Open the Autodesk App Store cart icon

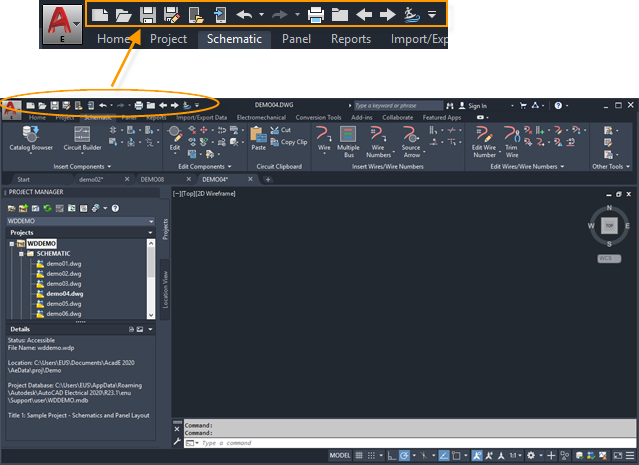(523, 106)
